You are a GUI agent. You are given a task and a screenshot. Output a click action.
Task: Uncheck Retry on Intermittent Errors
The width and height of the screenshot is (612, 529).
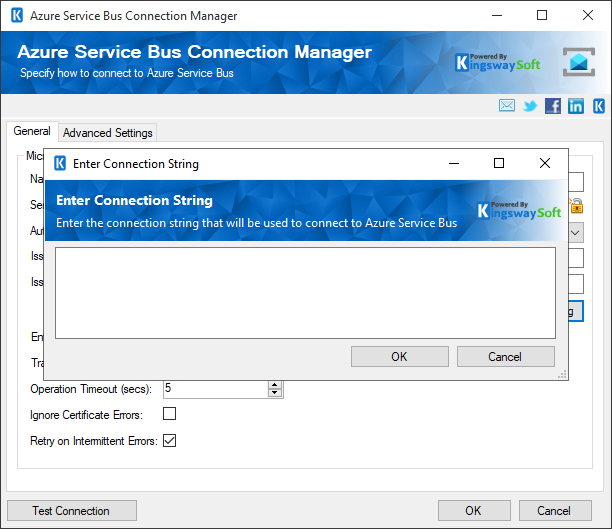coord(169,440)
